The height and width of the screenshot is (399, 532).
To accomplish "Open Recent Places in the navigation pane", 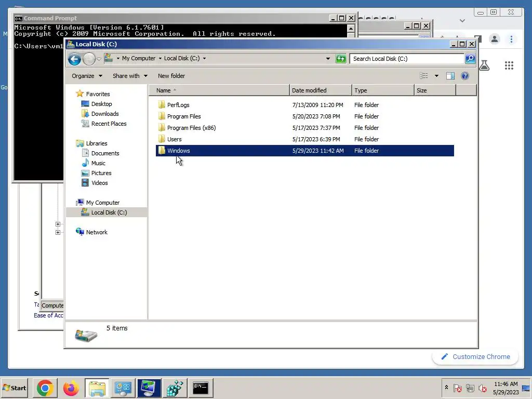I will pos(109,124).
